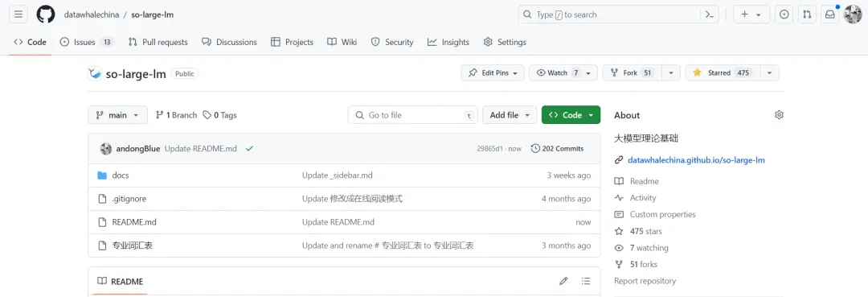Open the Add file dropdown
This screenshot has height=297, width=868.
510,115
